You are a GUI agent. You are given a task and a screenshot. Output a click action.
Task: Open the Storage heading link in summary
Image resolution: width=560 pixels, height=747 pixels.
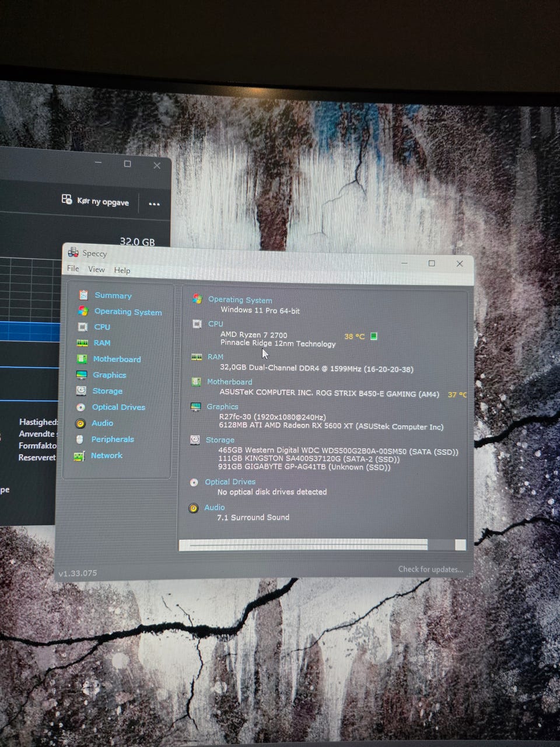pyautogui.click(x=220, y=440)
